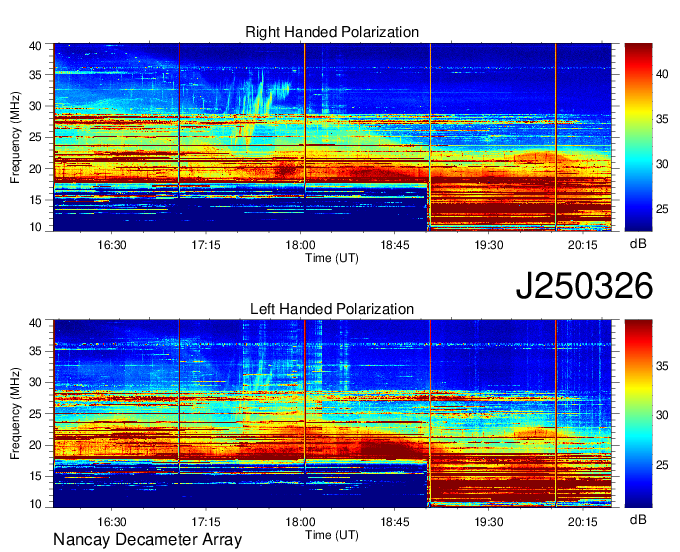Viewport: 680px width, 552px height.
Task: Click 30 MHz tick on top plot
Action: (35, 106)
